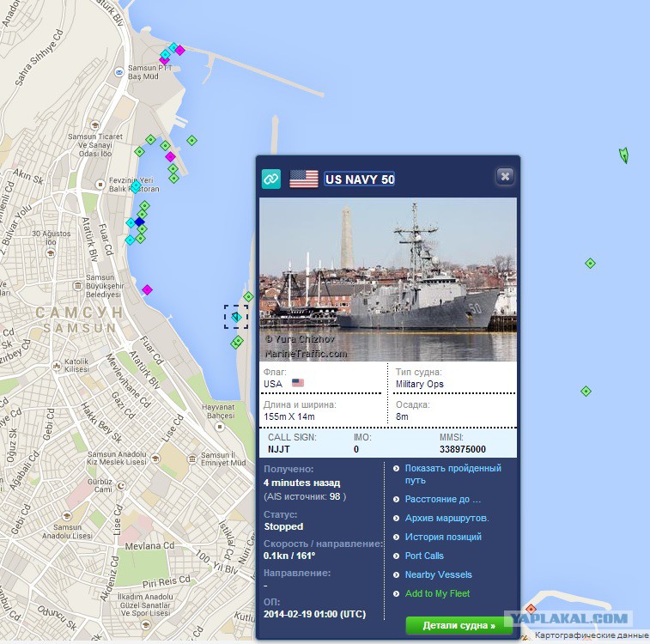Viewport: 650px width, 644px height.
Task: Close the US NAVY 50 vessel popup
Action: pyautogui.click(x=505, y=177)
